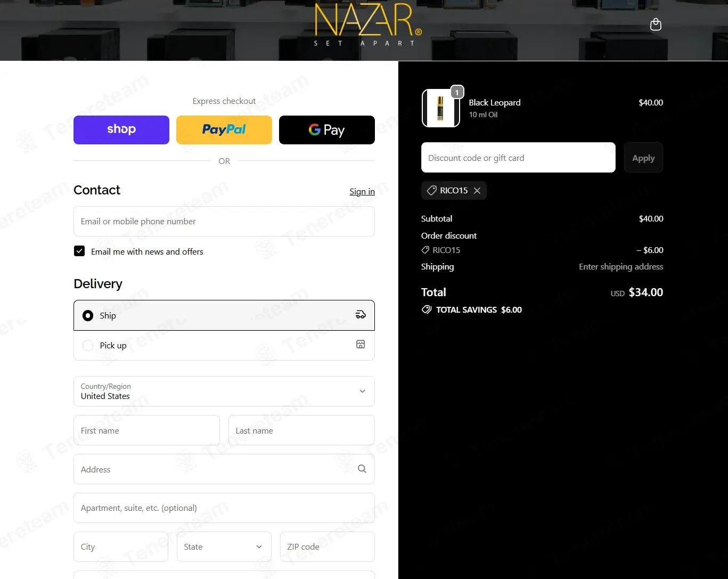Click the store icon on Pick up row
The width and height of the screenshot is (728, 579).
pyautogui.click(x=361, y=345)
